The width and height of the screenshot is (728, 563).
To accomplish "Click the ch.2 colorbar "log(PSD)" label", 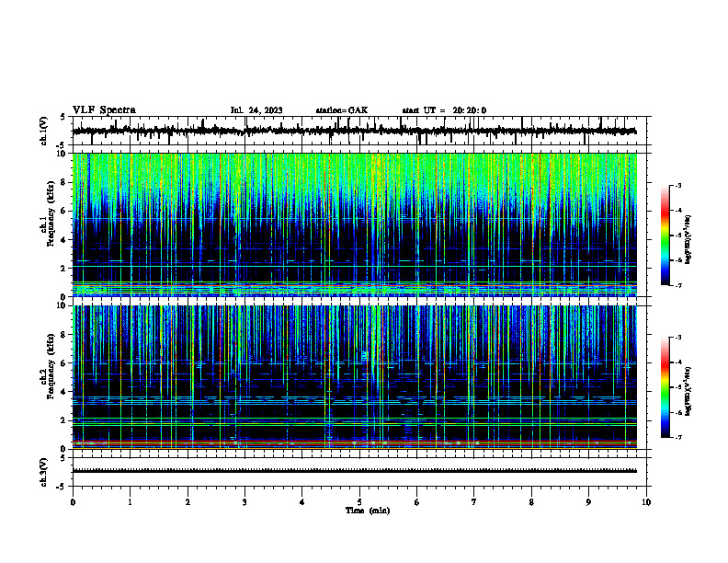I will tap(688, 391).
